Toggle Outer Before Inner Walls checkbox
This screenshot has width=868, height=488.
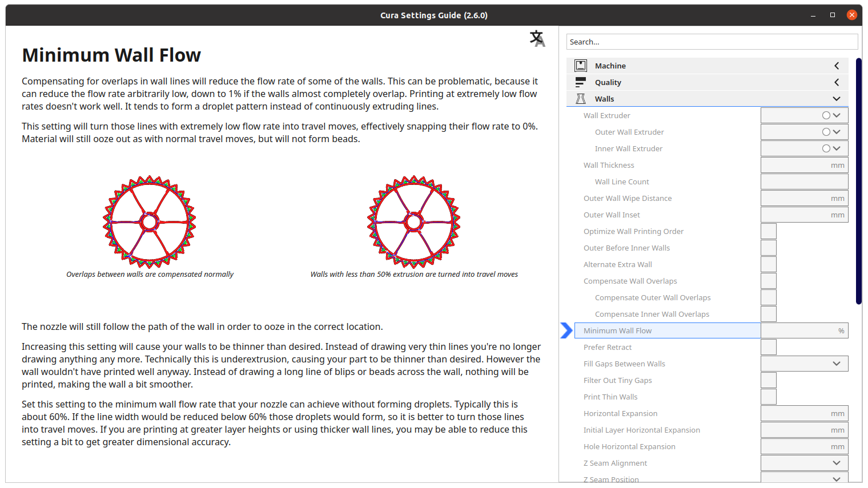click(769, 248)
